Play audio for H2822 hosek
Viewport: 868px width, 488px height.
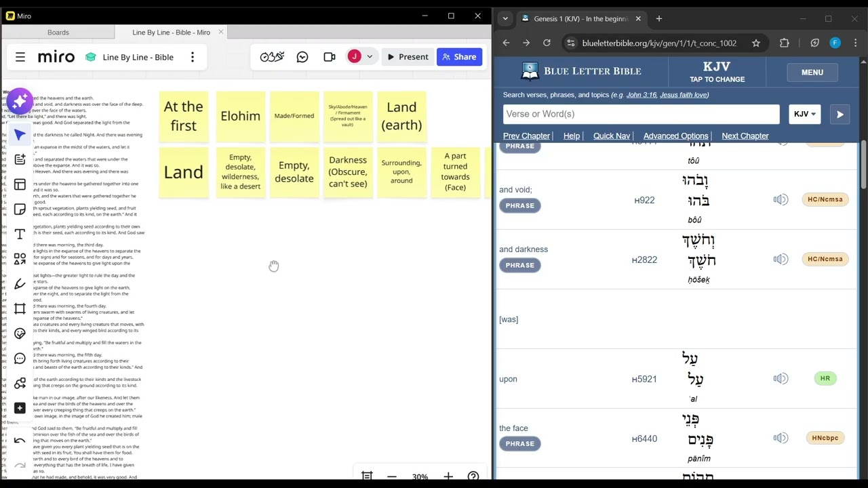coord(781,259)
